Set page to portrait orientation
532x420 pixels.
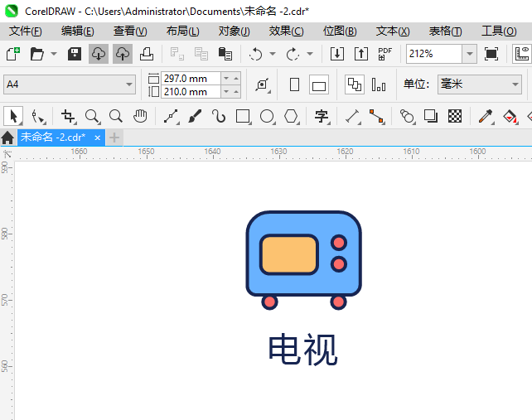pos(294,84)
